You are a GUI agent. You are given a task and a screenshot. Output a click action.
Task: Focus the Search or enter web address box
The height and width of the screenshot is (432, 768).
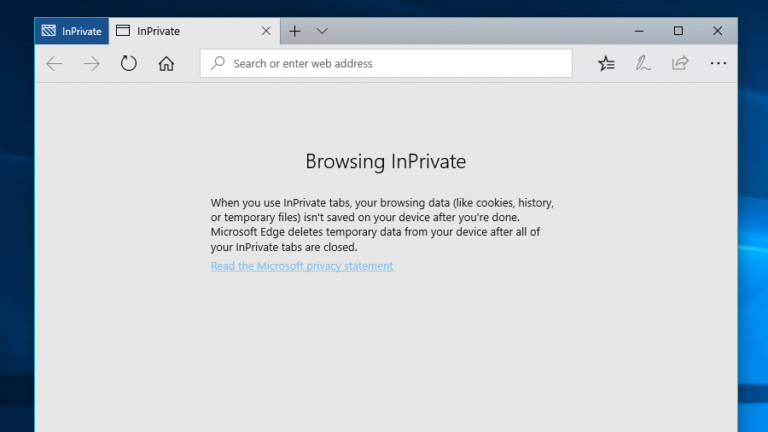tap(386, 63)
